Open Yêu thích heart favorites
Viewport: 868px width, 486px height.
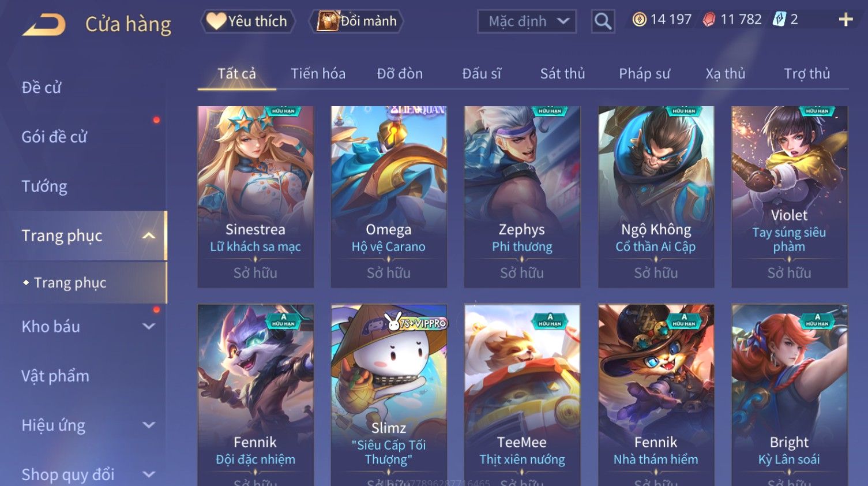click(x=247, y=21)
